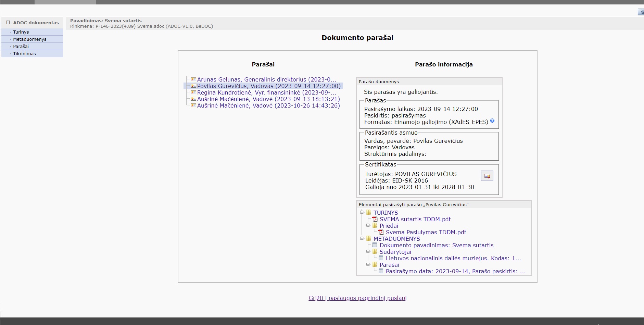
Task: Select Aušrinė Mačėnienė signature dated 2023-10-26
Action: point(268,105)
